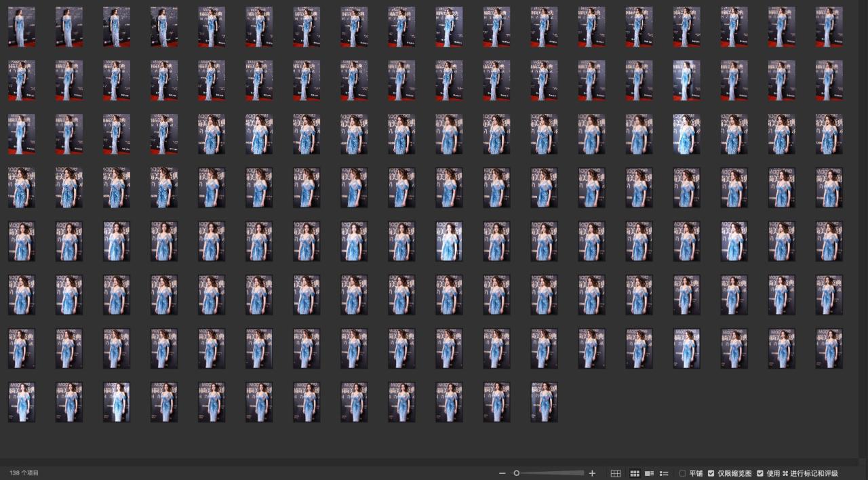Select the first thumbnail in the top row
Screen dimensions: 868x480
click(22, 27)
